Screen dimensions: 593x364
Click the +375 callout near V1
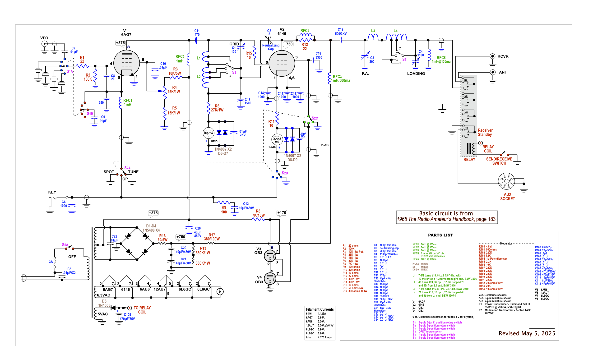tap(120, 43)
